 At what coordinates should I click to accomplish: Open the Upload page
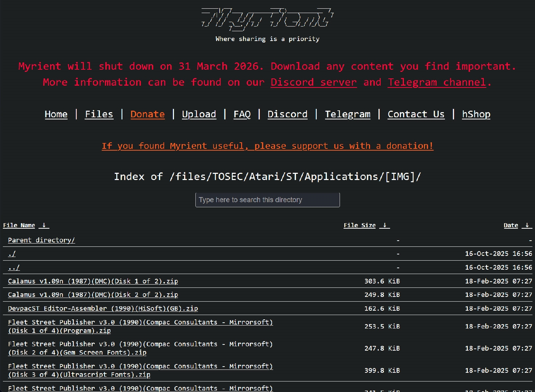click(x=199, y=114)
